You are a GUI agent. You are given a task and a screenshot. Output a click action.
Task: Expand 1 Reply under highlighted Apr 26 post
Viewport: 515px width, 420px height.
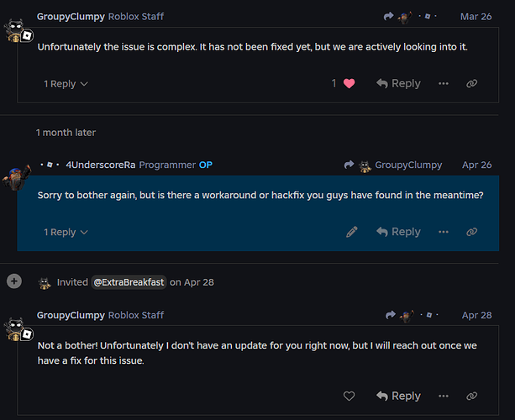pos(66,232)
